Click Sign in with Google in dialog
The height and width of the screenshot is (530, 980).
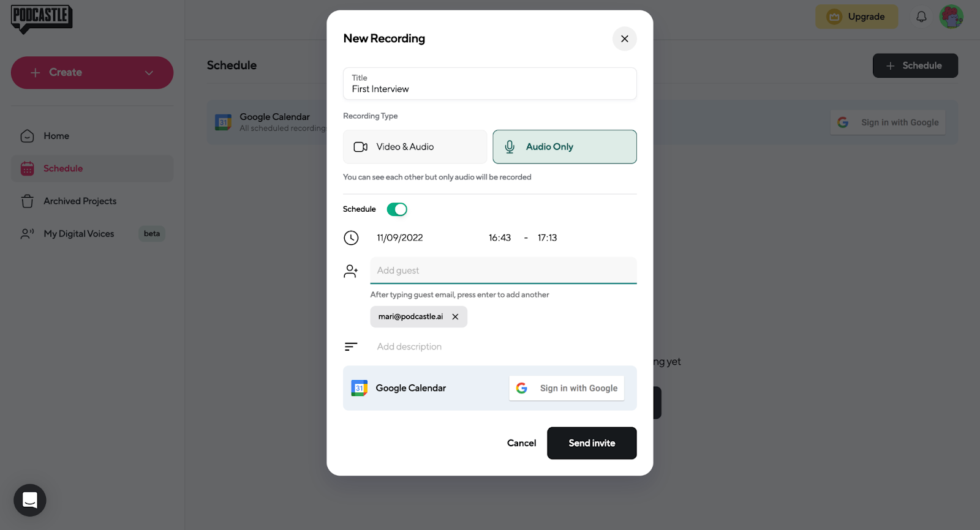pos(567,389)
